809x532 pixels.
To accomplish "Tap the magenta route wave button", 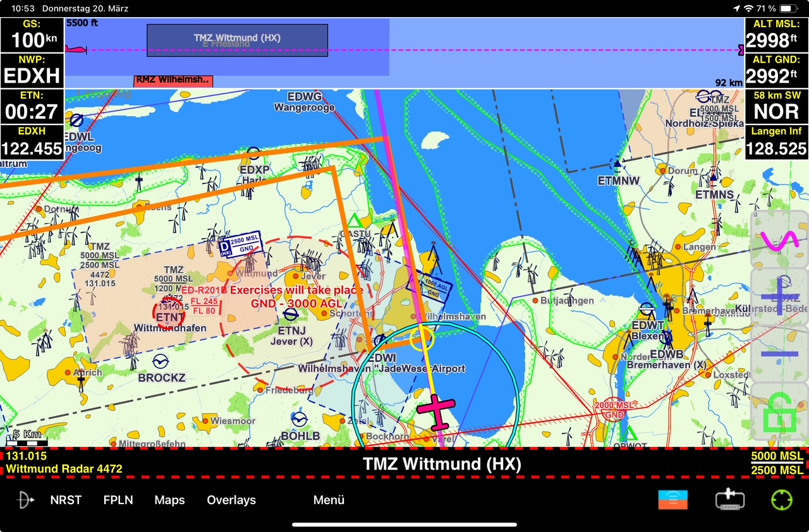I will point(779,240).
